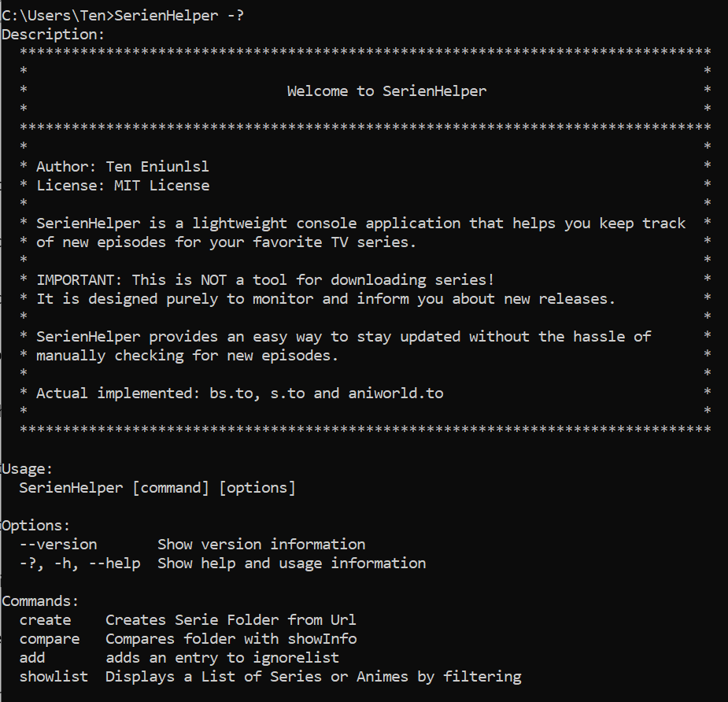Click the 'MIT License' text
Image resolution: width=728 pixels, height=702 pixels.
161,186
